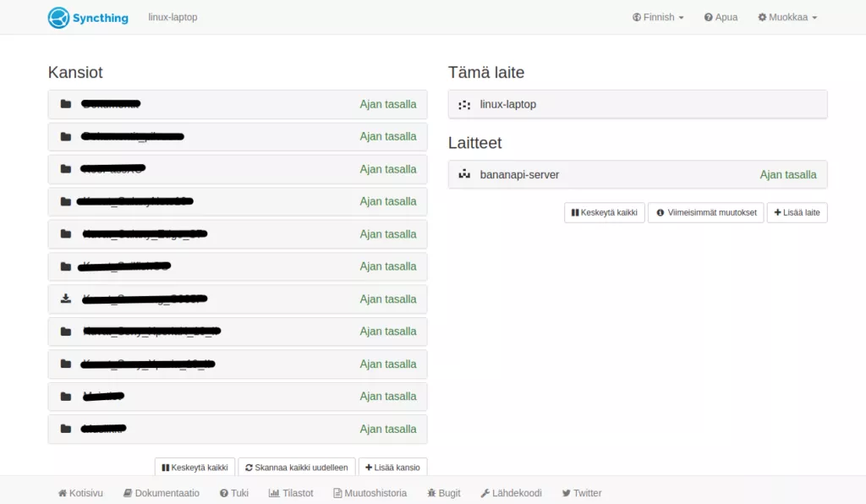866x504 pixels.
Task: Click the download icon on the receive-only folder
Action: [x=66, y=299]
